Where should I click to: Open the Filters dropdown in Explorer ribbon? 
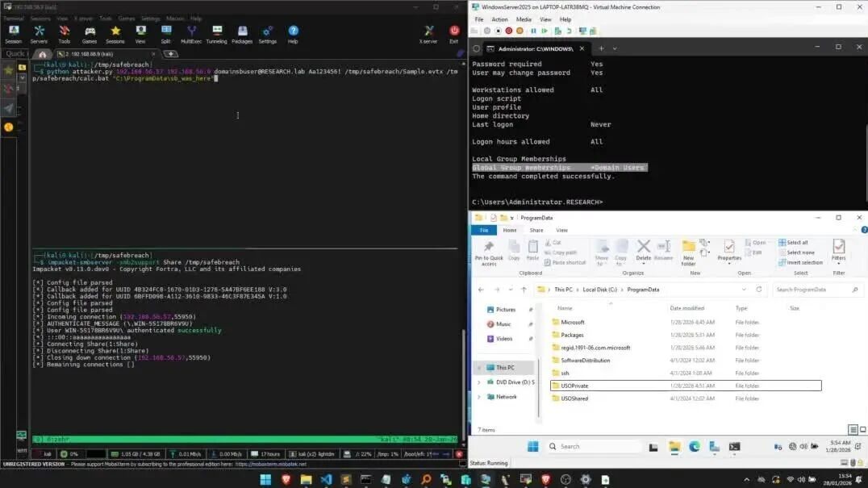coord(839,252)
